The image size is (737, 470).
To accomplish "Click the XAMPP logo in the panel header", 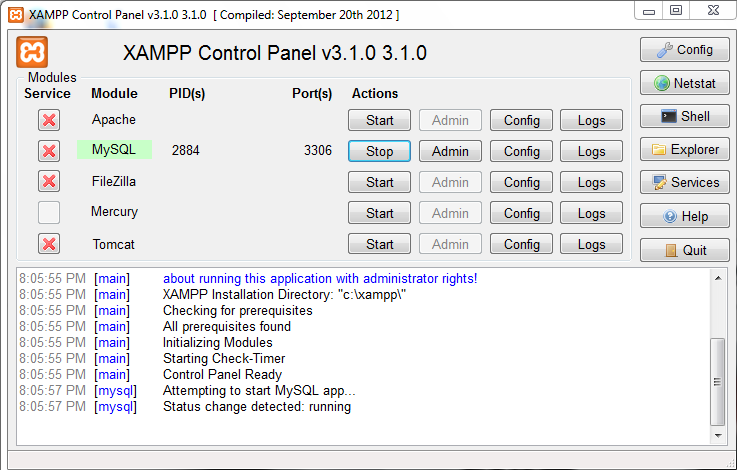I will coord(32,52).
